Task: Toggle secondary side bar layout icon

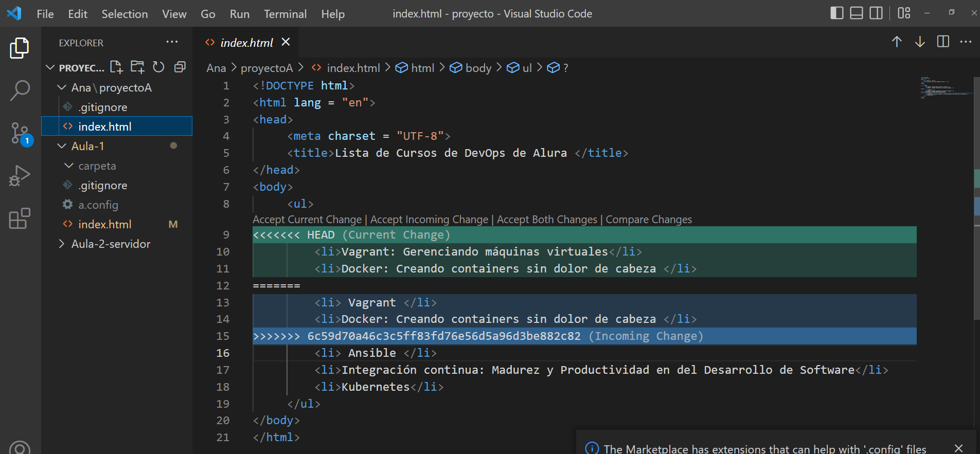Action: [x=876, y=13]
